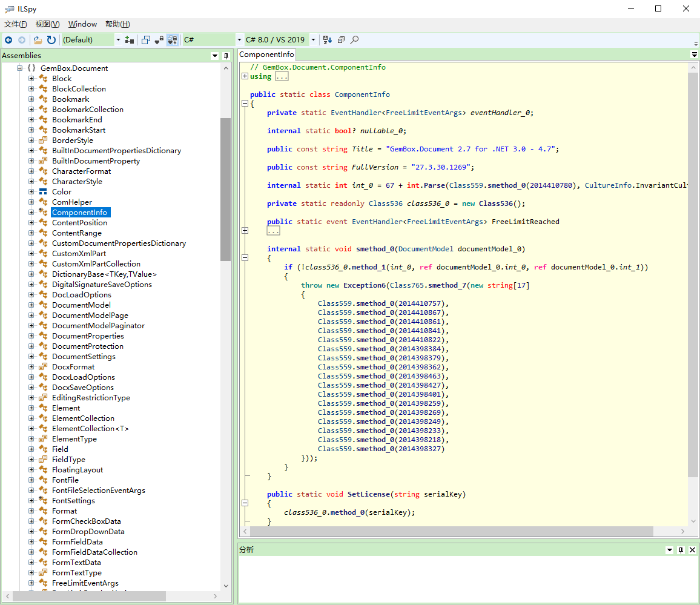The height and width of the screenshot is (605, 700).
Task: Click the code view horizontal scrollbar thumb
Action: [x=451, y=531]
